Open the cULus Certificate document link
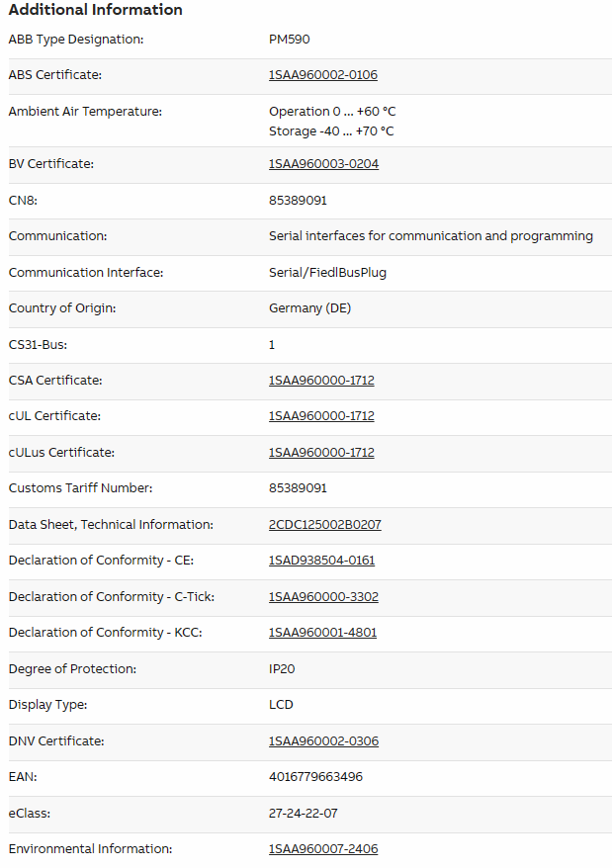This screenshot has height=868, width=612. click(321, 452)
